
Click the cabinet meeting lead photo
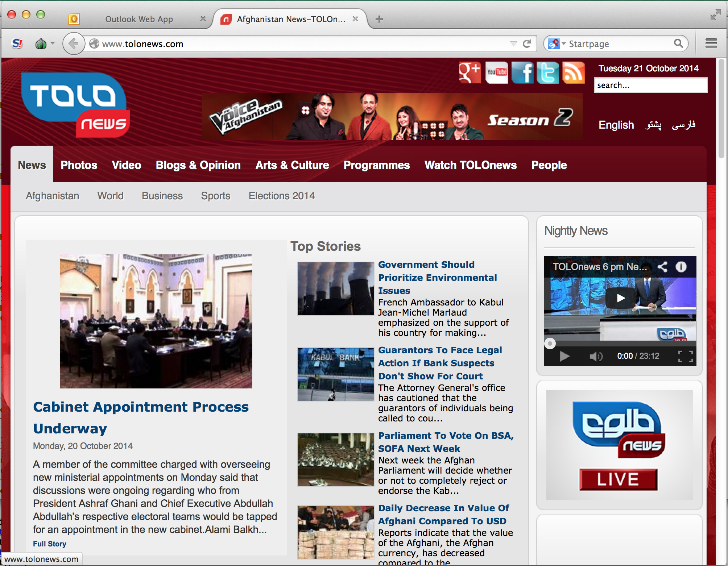156,321
